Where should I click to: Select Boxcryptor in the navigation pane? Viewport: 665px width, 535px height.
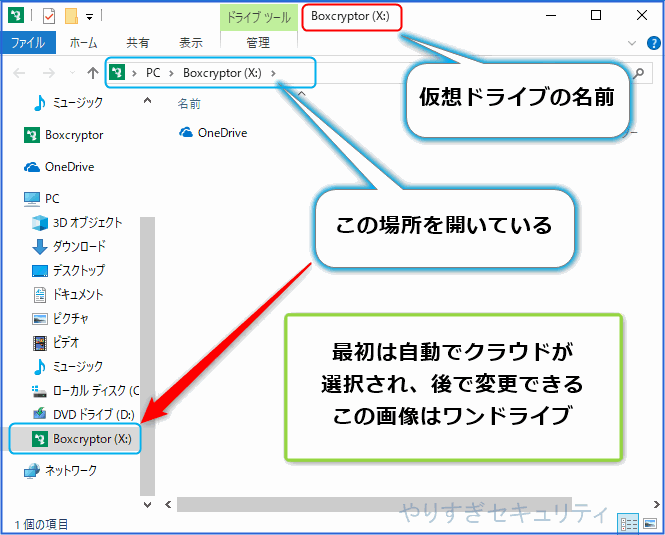point(74,135)
